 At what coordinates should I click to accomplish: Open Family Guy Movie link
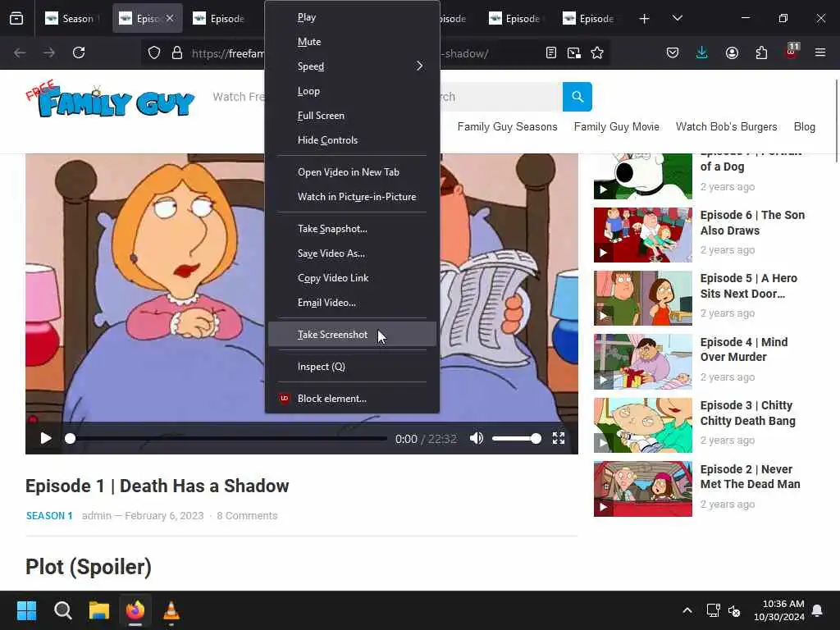(616, 127)
